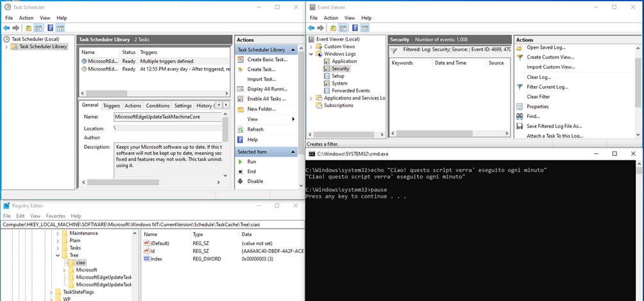Click Disable in Task Scheduler's Selected Item actions

(x=255, y=181)
